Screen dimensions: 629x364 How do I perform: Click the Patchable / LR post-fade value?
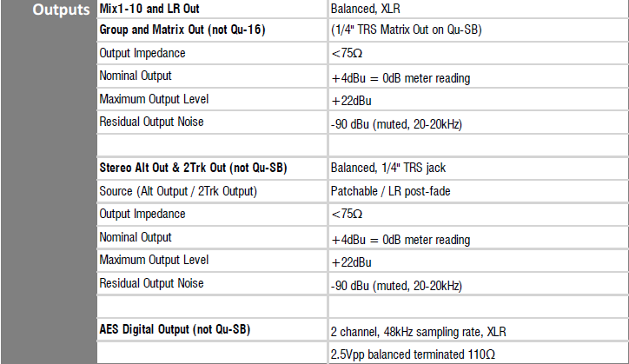coord(388,190)
